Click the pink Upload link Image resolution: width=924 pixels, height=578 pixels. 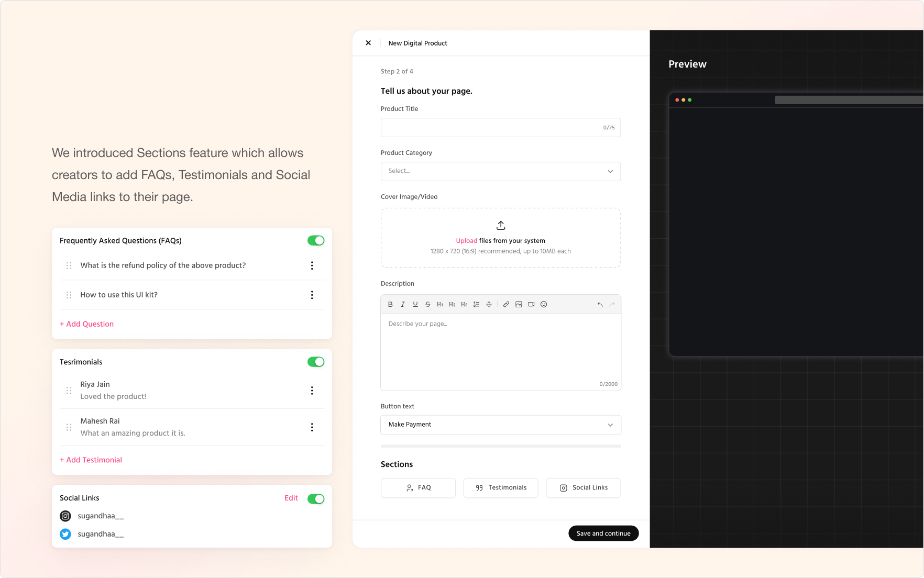[466, 241]
